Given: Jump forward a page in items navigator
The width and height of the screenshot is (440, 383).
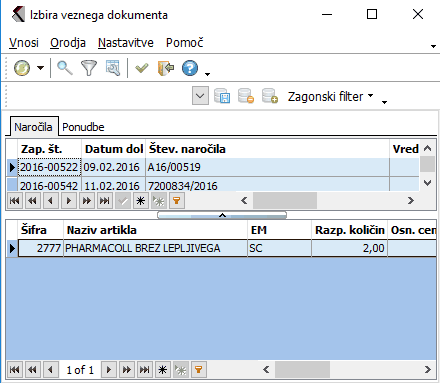Looking at the screenshot, I should pyautogui.click(x=126, y=369).
